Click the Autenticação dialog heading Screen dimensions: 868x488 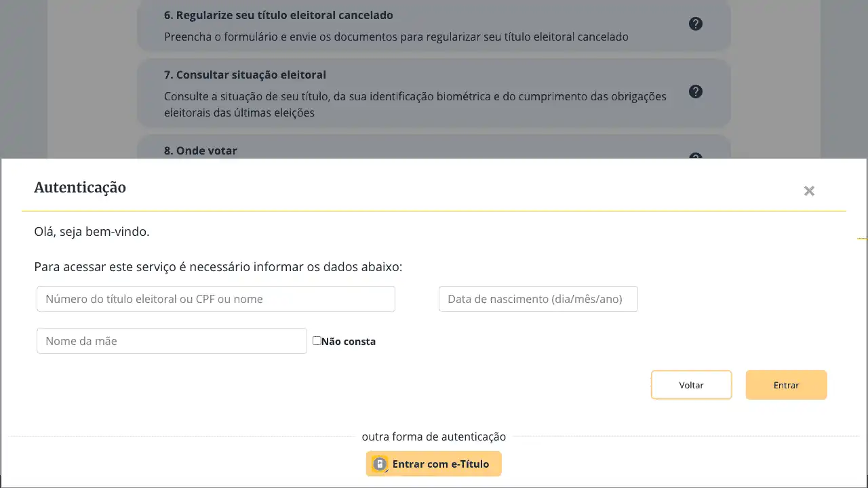(80, 188)
